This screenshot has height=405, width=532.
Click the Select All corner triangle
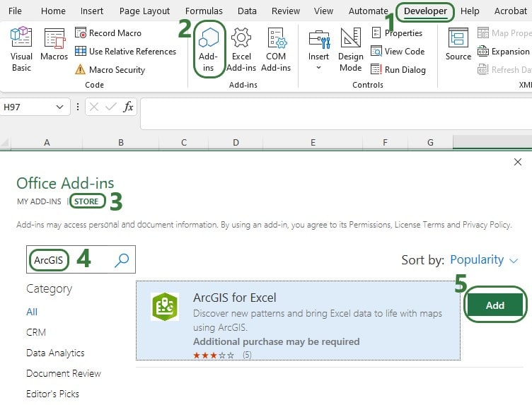pyautogui.click(x=5, y=143)
